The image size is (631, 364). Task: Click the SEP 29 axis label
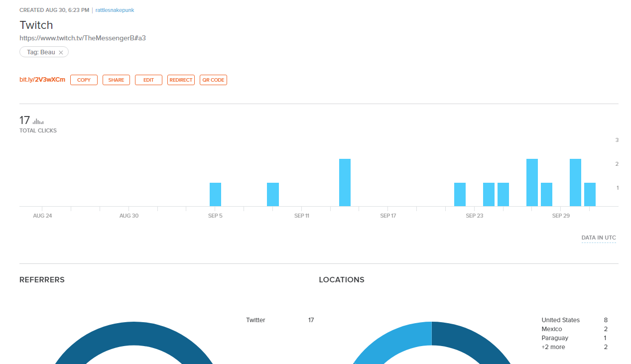coord(561,216)
